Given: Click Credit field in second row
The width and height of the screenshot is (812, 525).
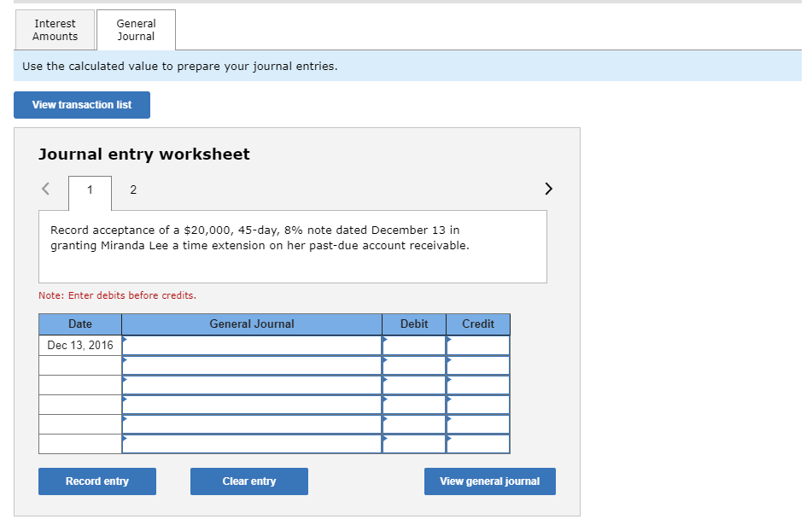Looking at the screenshot, I should [x=478, y=365].
